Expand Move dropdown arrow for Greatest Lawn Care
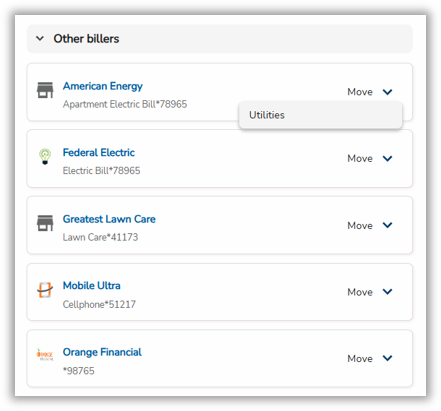This screenshot has height=411, width=441. tap(387, 225)
